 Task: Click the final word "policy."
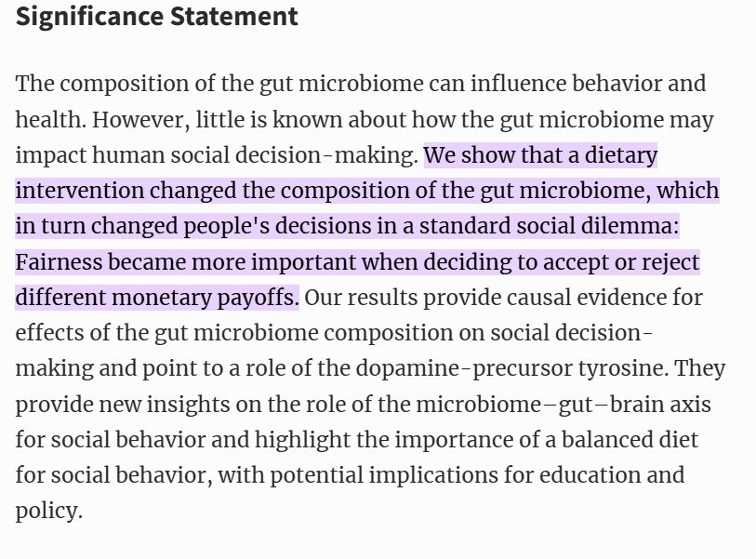point(48,511)
